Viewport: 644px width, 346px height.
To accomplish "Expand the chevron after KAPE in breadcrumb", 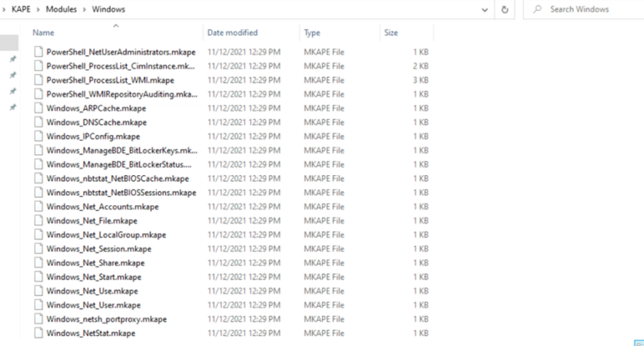I will 38,9.
